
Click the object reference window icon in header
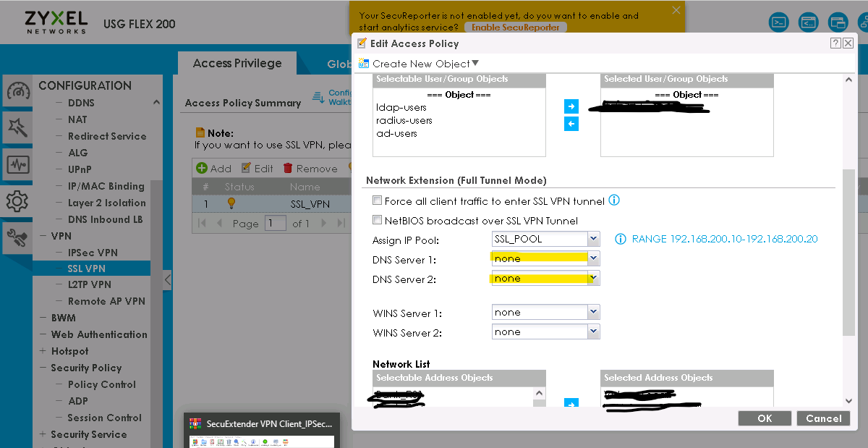tap(838, 22)
